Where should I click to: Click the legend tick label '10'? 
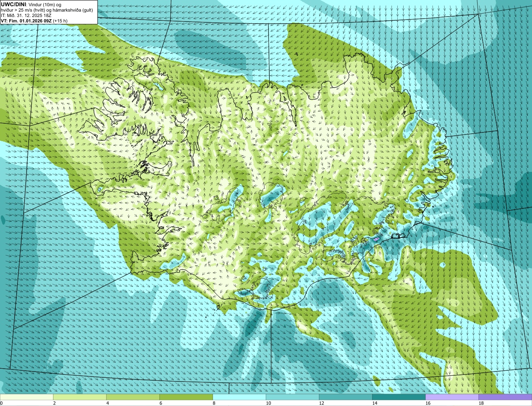coord(268,403)
